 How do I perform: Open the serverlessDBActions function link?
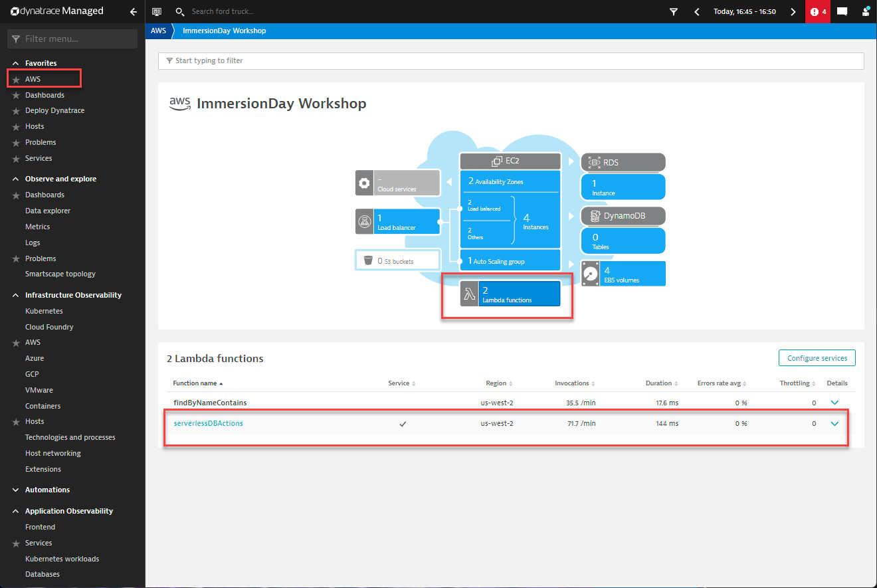(208, 424)
